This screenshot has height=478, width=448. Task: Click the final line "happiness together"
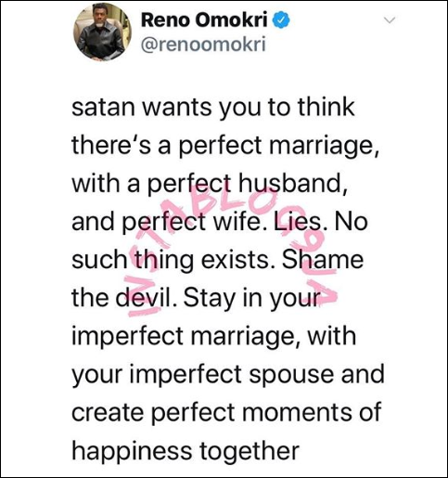tap(186, 451)
